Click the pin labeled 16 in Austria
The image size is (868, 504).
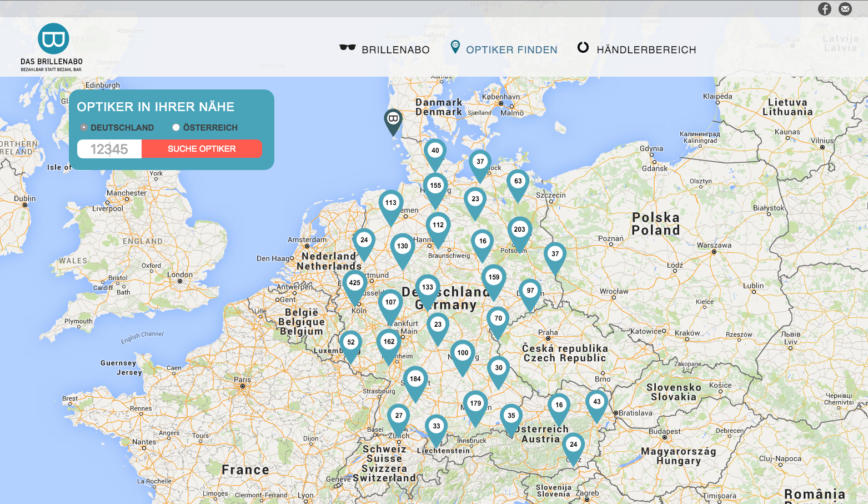[559, 410]
